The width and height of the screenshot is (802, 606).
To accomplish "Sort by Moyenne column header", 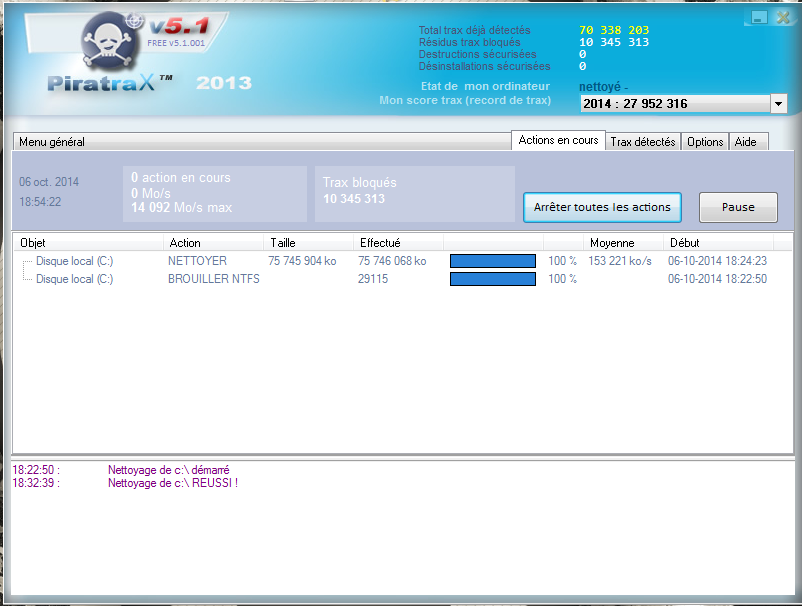I will click(623, 243).
